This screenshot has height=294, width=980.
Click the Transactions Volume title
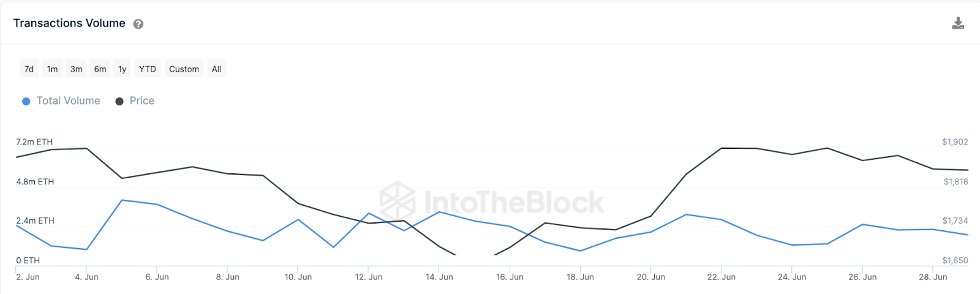69,23
